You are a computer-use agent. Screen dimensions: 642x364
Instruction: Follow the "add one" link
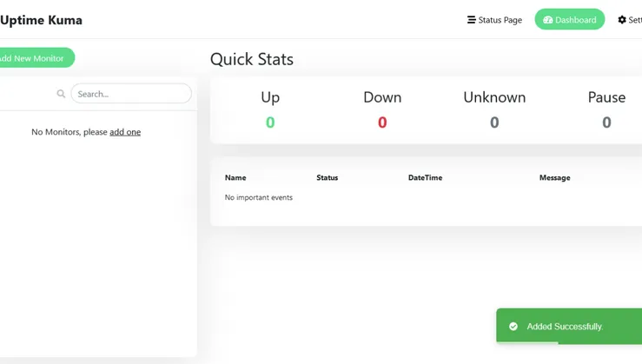coord(125,132)
